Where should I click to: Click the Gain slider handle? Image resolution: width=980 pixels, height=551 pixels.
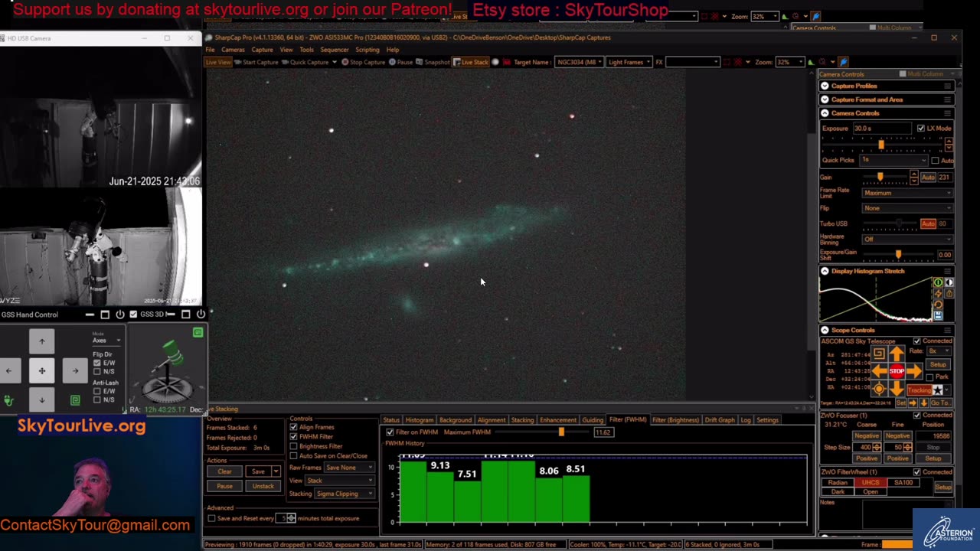[x=880, y=177]
